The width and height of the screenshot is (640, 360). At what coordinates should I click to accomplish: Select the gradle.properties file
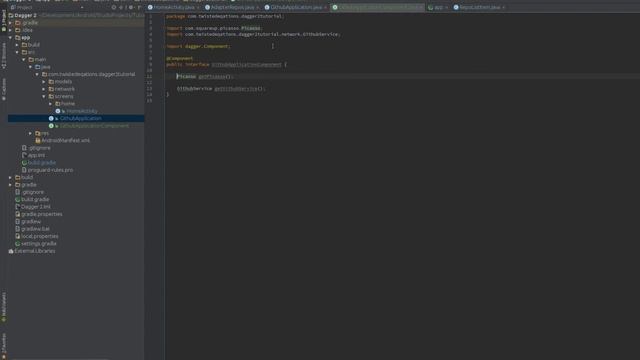click(x=41, y=214)
